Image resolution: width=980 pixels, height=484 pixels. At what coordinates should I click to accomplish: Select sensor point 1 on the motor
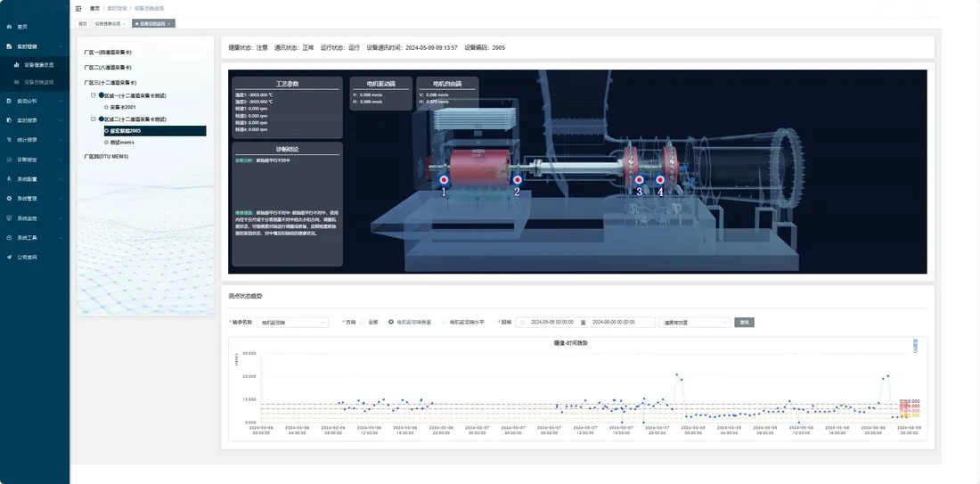444,179
